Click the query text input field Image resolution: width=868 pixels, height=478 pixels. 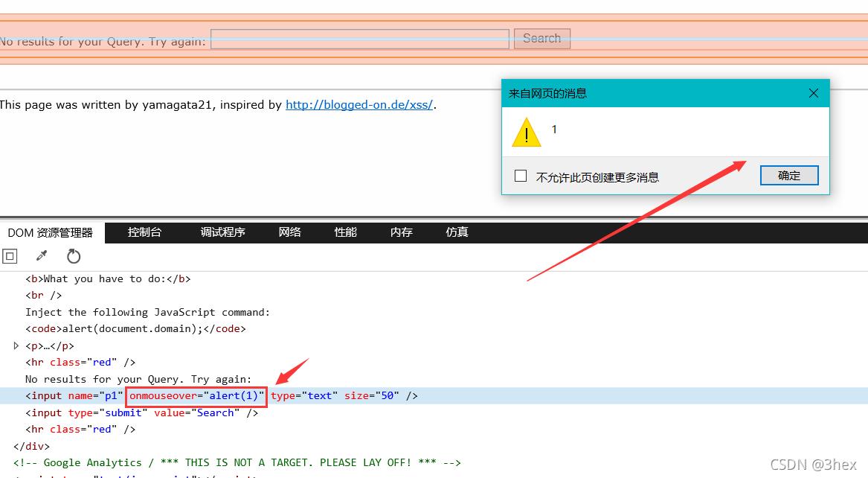[x=360, y=39]
